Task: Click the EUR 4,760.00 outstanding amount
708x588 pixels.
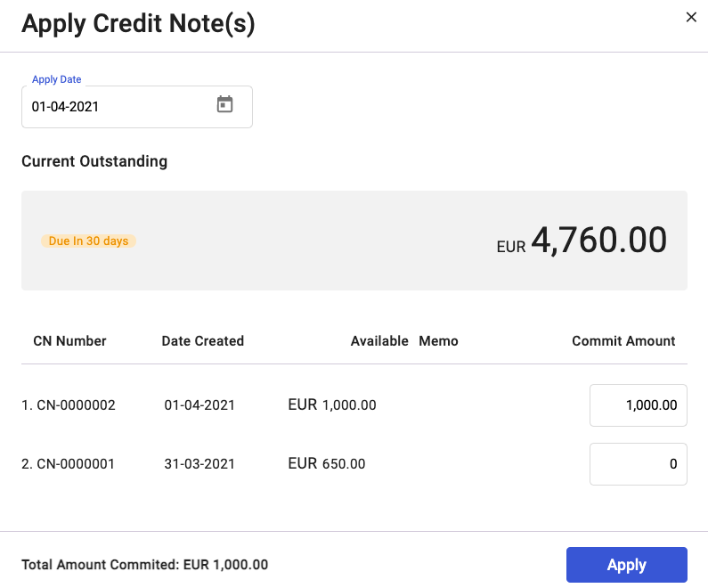Action: [x=582, y=241]
